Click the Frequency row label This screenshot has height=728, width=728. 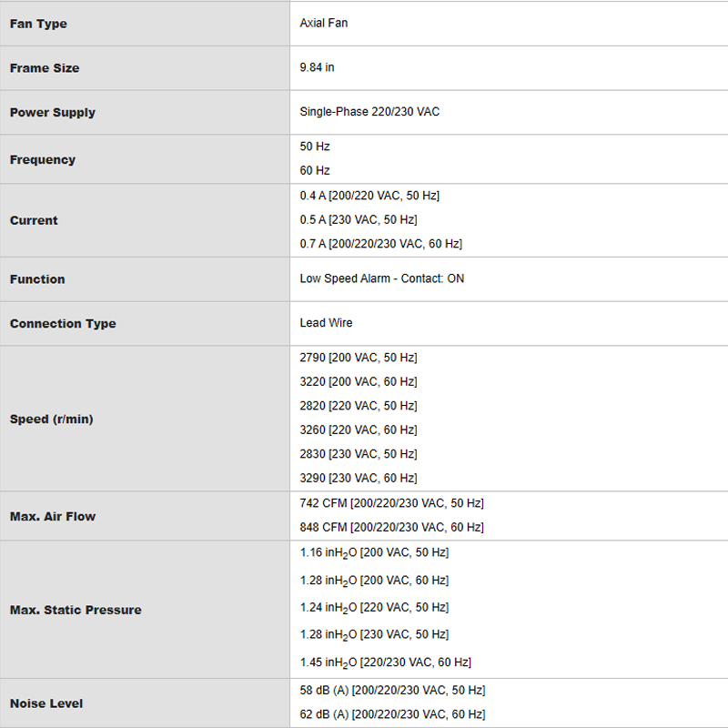43,160
